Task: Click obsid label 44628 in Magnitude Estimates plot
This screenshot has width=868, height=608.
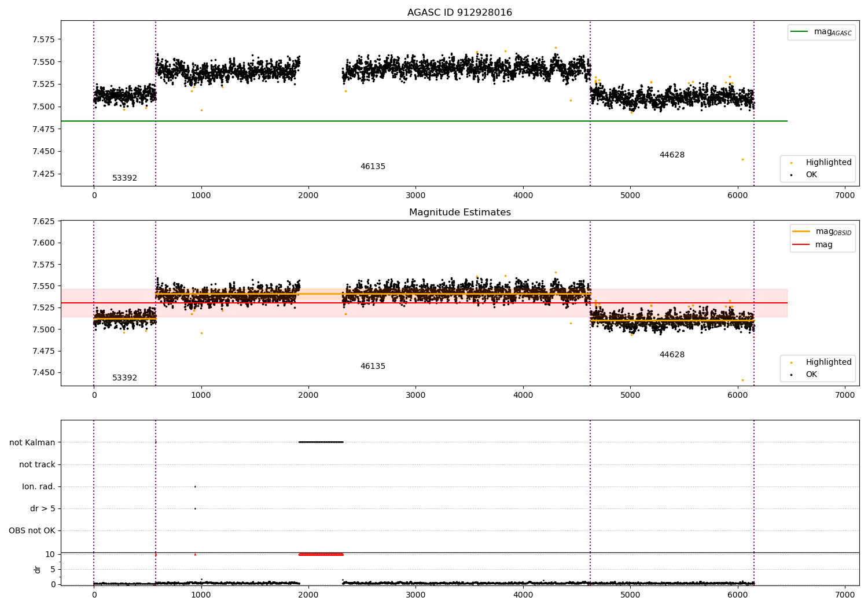Action: pos(672,354)
